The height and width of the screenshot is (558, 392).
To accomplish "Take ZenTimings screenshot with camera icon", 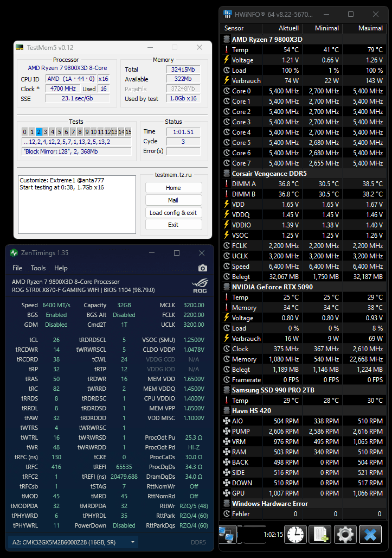I will [x=203, y=268].
